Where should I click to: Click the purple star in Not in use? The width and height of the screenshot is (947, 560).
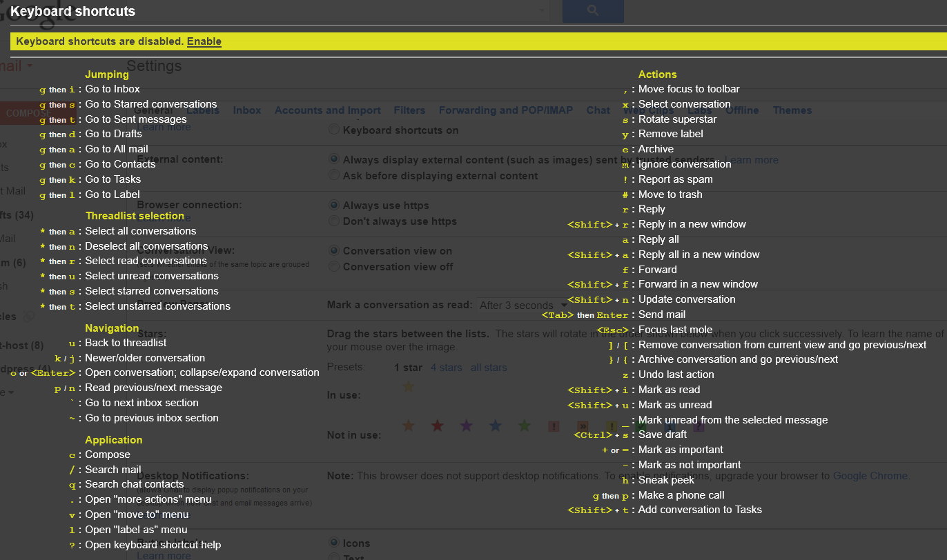coord(466,426)
